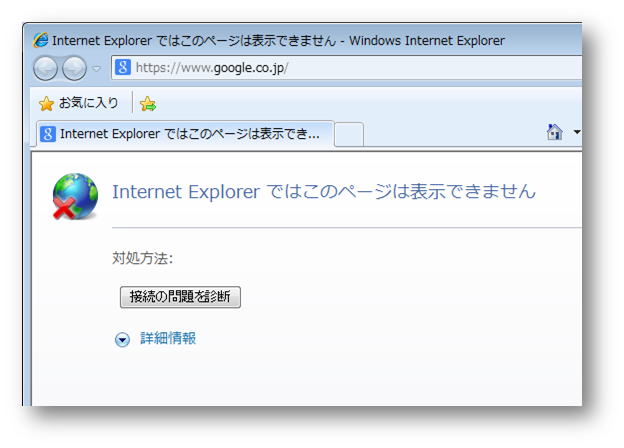Open the お気に入り favorites button
624x448 pixels.
79,103
